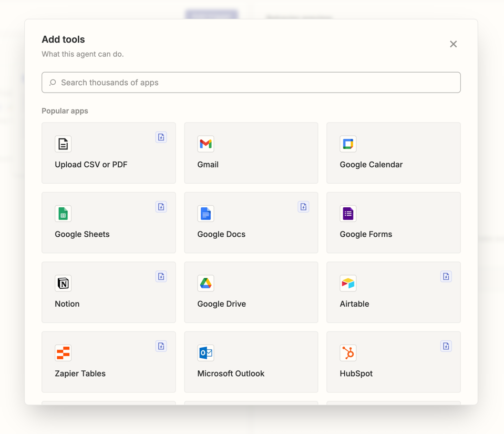This screenshot has width=504, height=434.
Task: Select the Google Forms label
Action: [x=366, y=234]
